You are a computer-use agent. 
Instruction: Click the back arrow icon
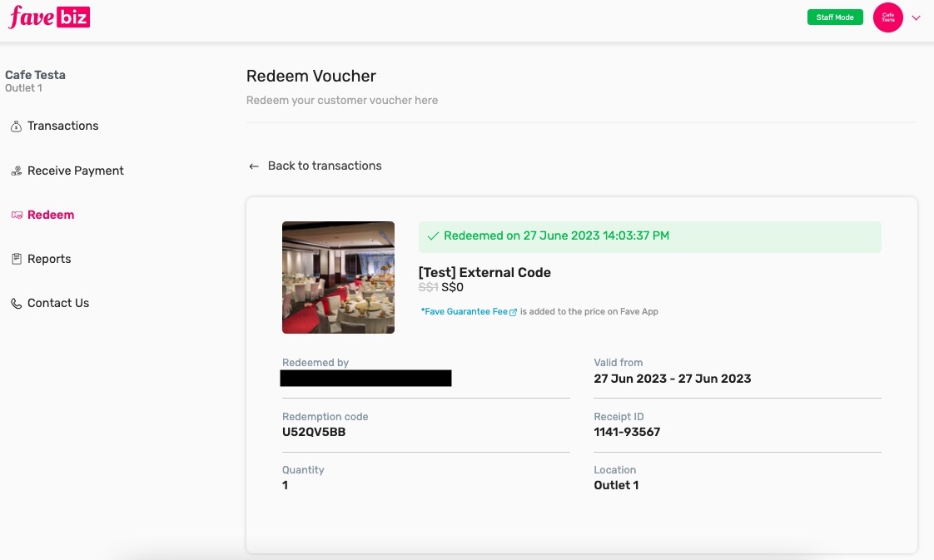pos(254,166)
